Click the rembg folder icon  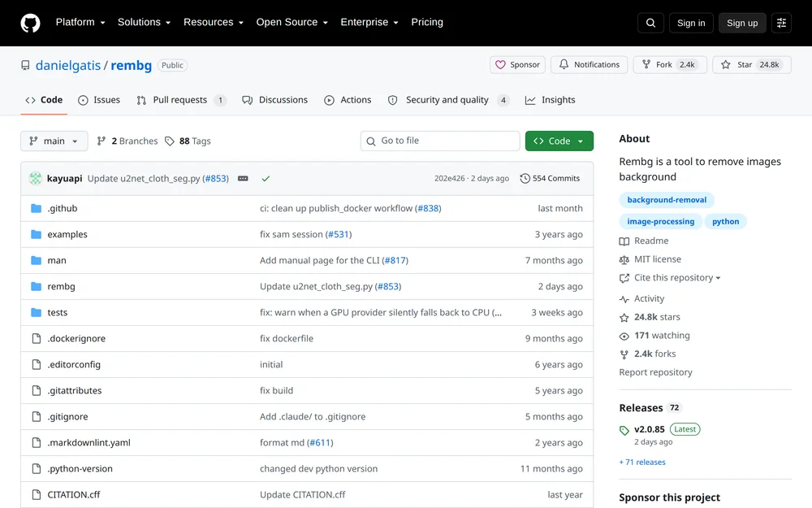(36, 286)
